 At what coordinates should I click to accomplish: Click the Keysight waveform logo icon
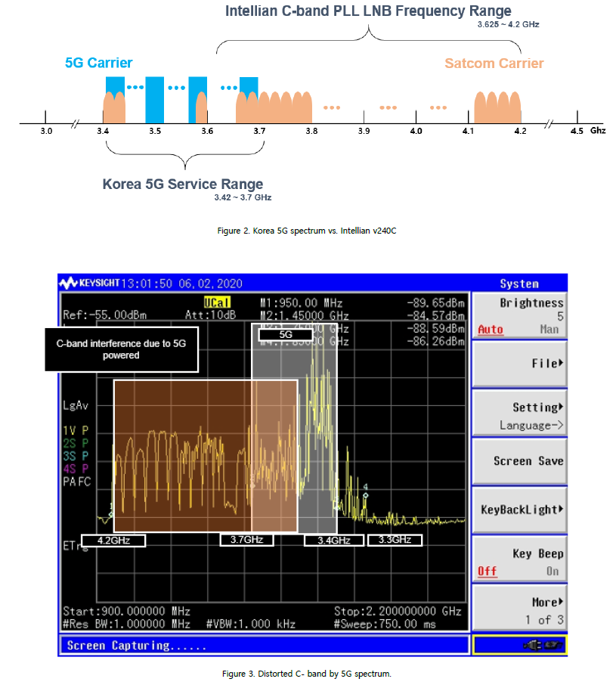[69, 283]
